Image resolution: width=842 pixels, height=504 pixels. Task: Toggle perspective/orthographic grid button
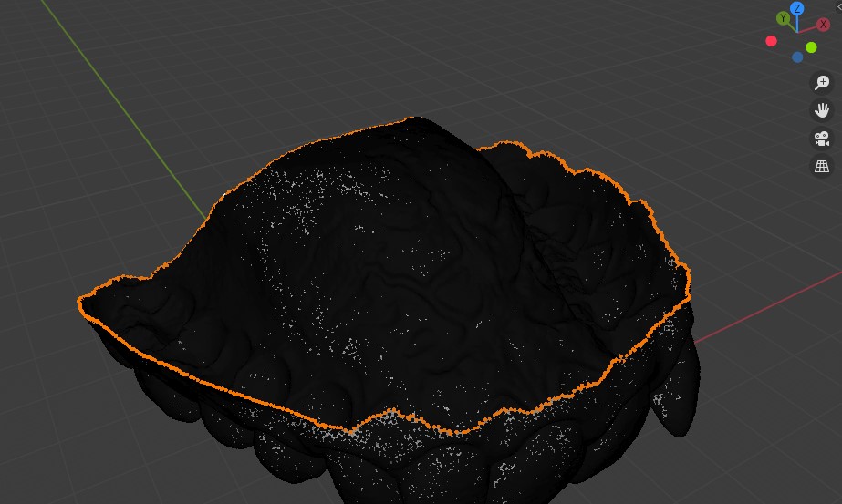point(822,167)
